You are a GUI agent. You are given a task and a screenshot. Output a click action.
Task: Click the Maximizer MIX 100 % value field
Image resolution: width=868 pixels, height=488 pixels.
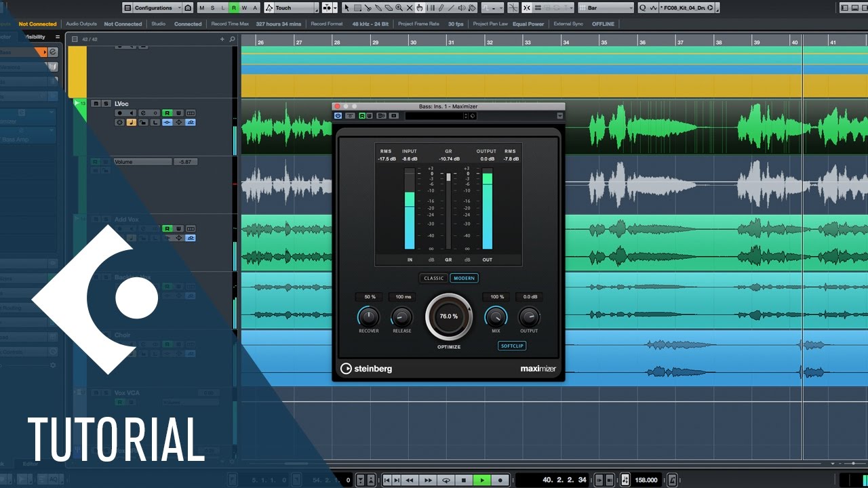pyautogui.click(x=496, y=297)
